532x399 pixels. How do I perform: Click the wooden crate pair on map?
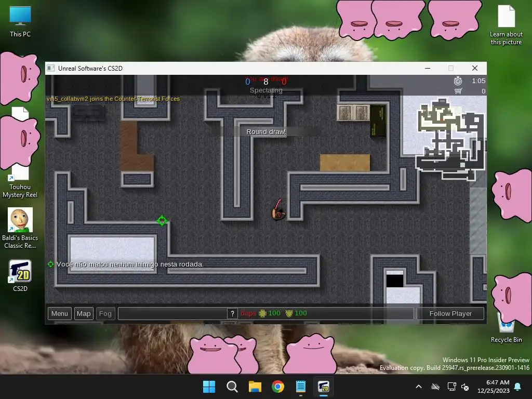[353, 113]
